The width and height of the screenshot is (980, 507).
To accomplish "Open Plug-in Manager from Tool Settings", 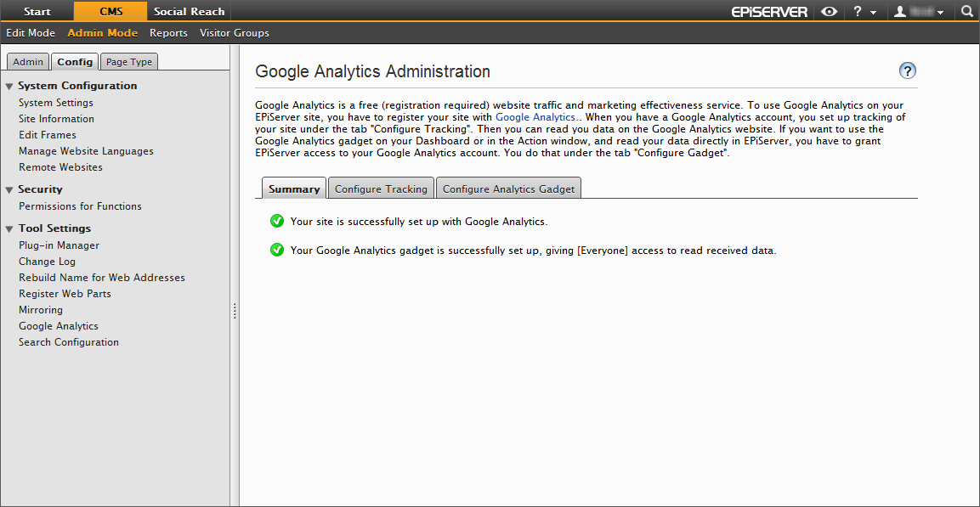I will 59,245.
